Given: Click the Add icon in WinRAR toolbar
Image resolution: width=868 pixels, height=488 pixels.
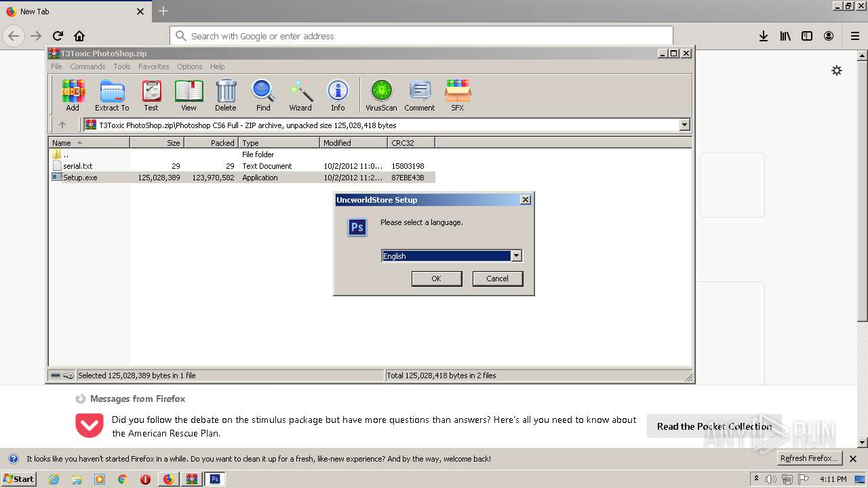Looking at the screenshot, I should (x=73, y=95).
